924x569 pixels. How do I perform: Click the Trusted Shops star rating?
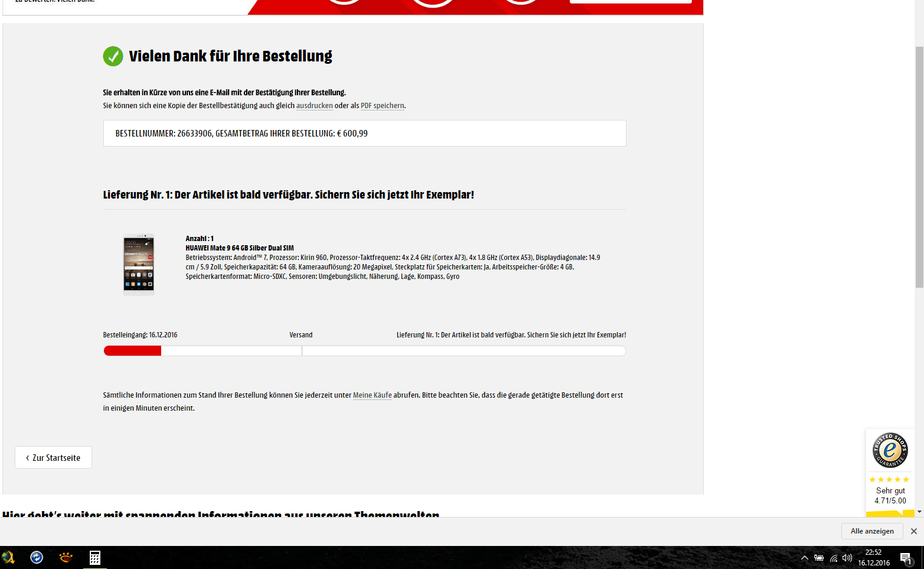click(x=889, y=479)
